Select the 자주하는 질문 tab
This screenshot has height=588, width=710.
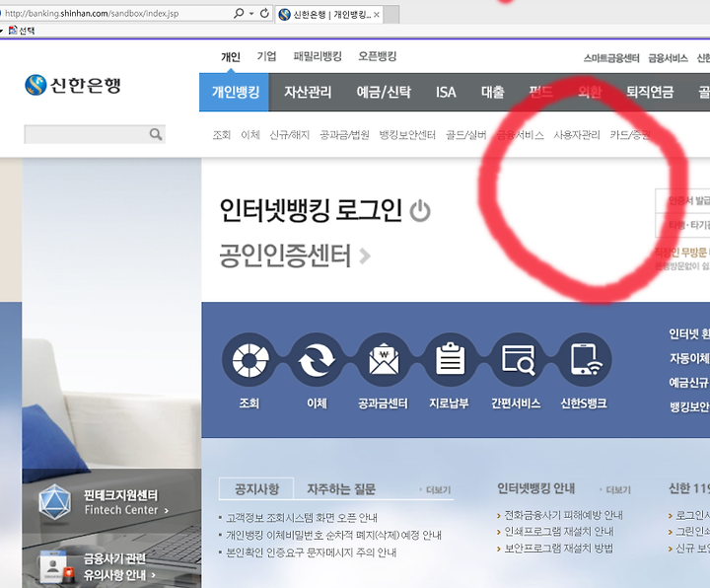point(341,488)
